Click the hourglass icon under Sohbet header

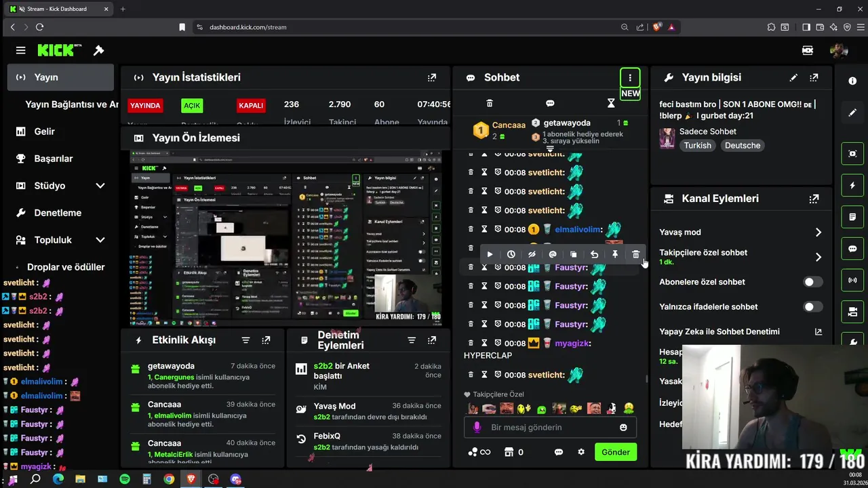pos(611,103)
